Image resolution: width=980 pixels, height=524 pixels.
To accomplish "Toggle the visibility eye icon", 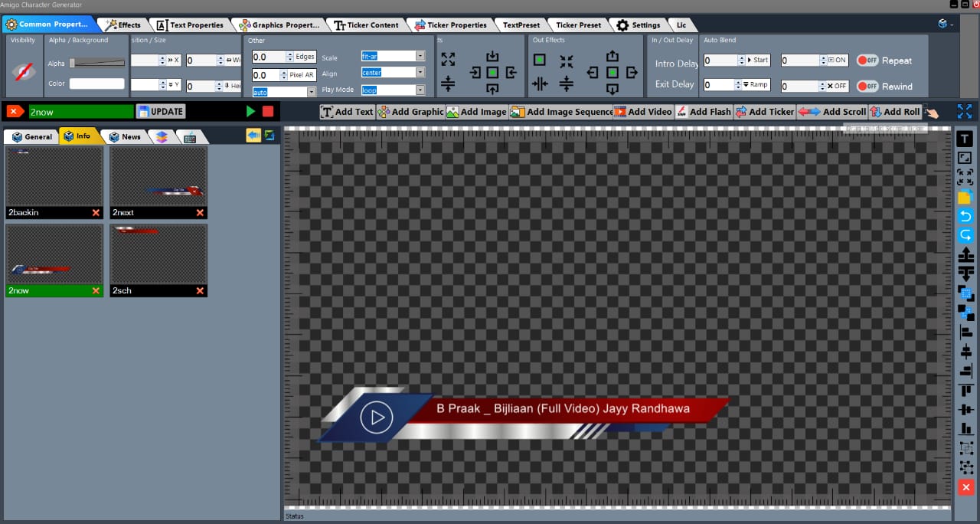I will tap(24, 71).
